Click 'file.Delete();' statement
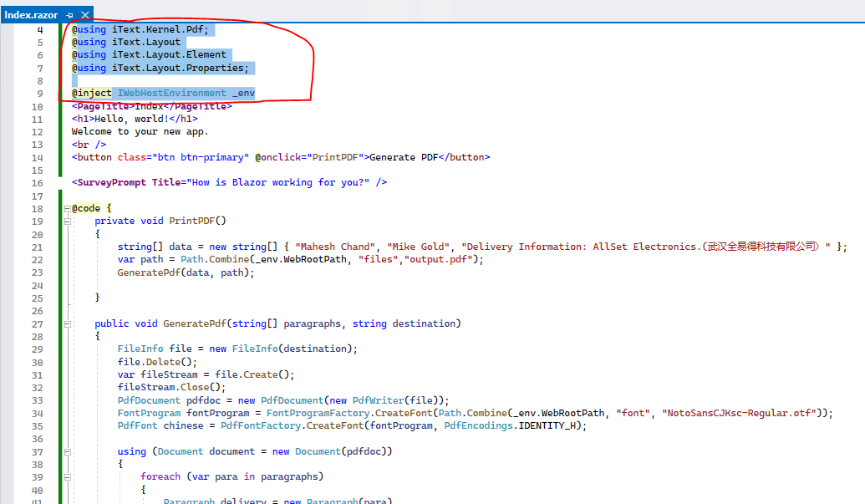The width and height of the screenshot is (865, 504). [x=157, y=362]
